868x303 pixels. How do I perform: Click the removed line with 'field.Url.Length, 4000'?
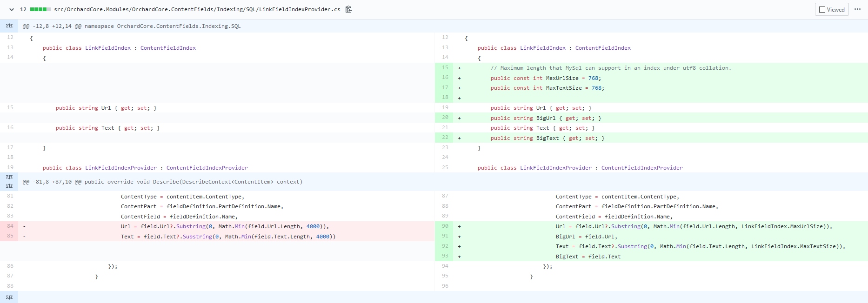(x=225, y=226)
